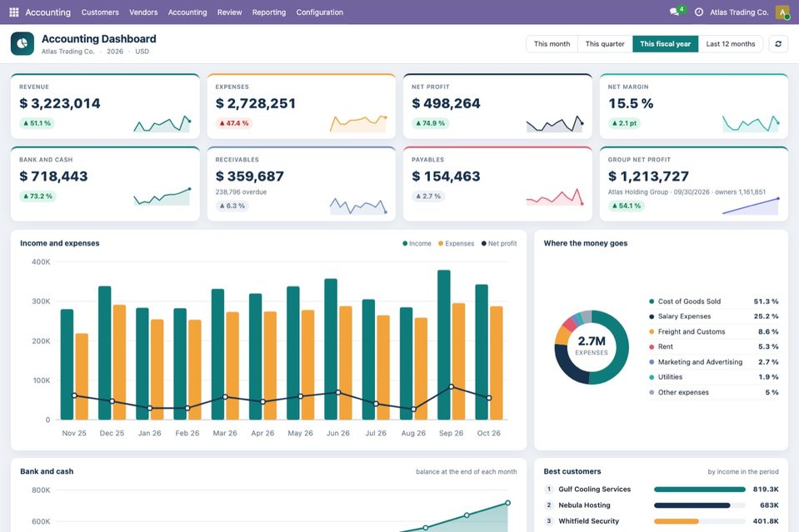Image resolution: width=799 pixels, height=532 pixels.
Task: Select the This quarter period
Action: tap(605, 44)
